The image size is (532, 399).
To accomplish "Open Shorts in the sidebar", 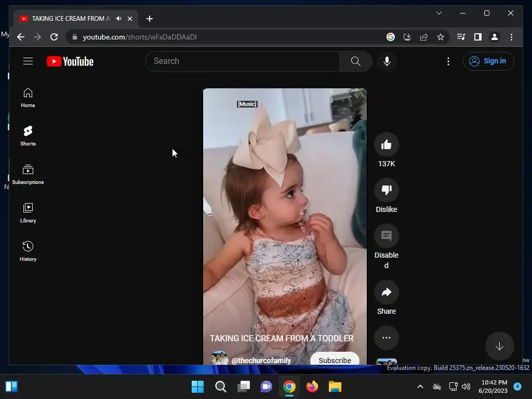I will coord(28,136).
